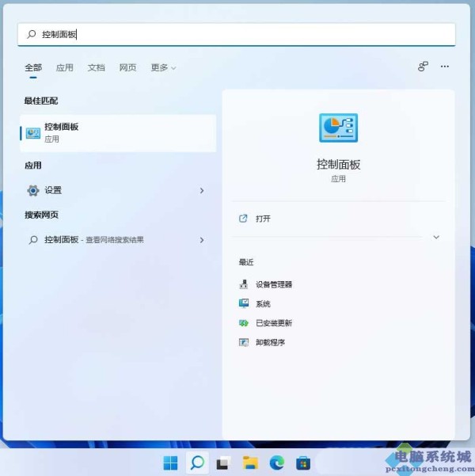475x476 pixels.
Task: Click the small Control Panel icon in best match
Action: click(33, 133)
